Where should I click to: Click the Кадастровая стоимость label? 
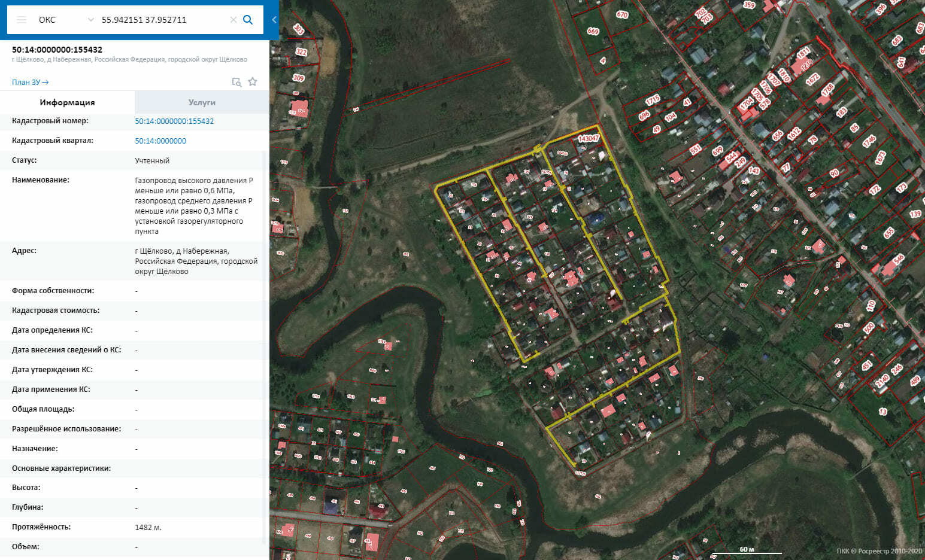click(56, 311)
